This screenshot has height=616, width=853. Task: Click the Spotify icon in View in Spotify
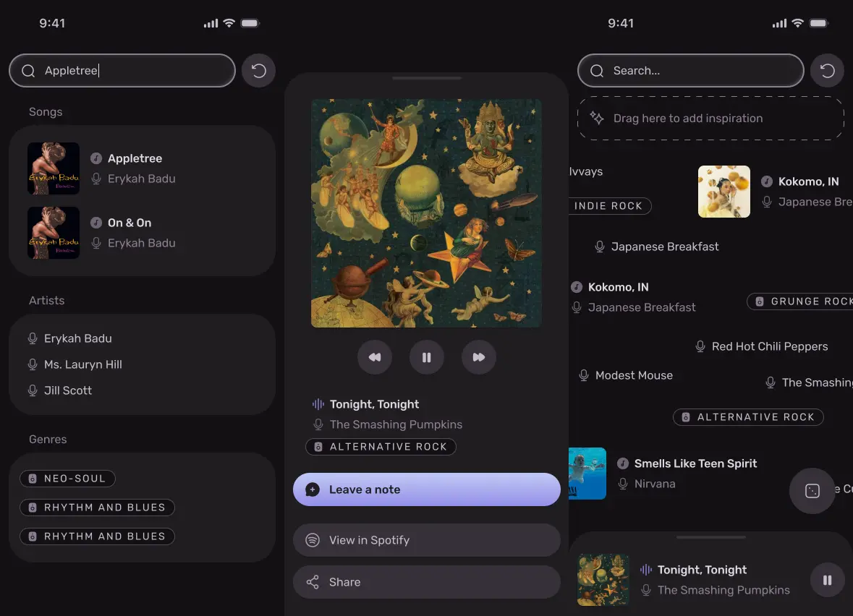pyautogui.click(x=313, y=540)
